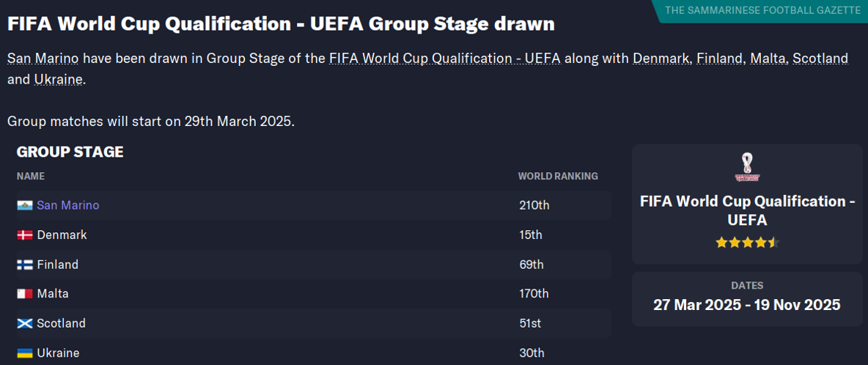The image size is (868, 365).
Task: Click the Ukraine flag icon
Action: click(x=25, y=353)
